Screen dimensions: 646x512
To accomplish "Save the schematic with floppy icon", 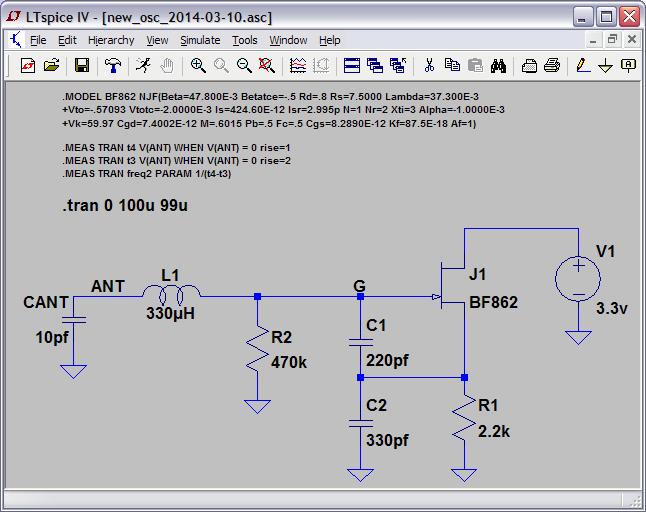I will pos(82,65).
